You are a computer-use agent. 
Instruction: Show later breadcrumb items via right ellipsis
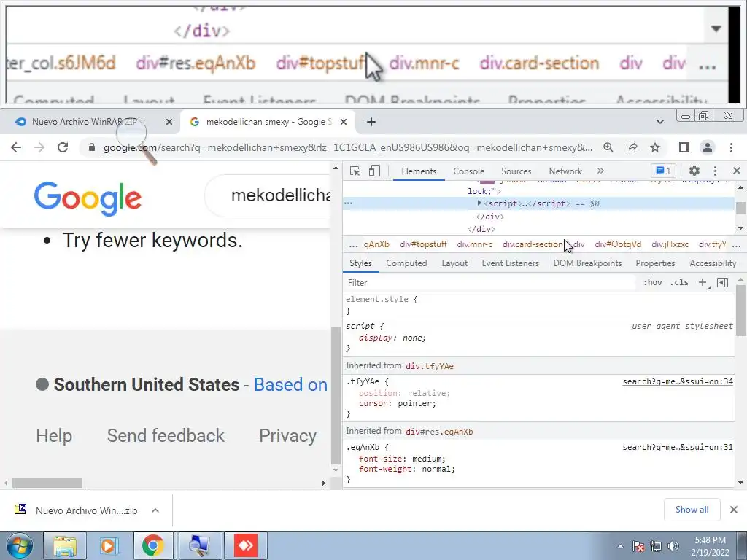pyautogui.click(x=736, y=245)
